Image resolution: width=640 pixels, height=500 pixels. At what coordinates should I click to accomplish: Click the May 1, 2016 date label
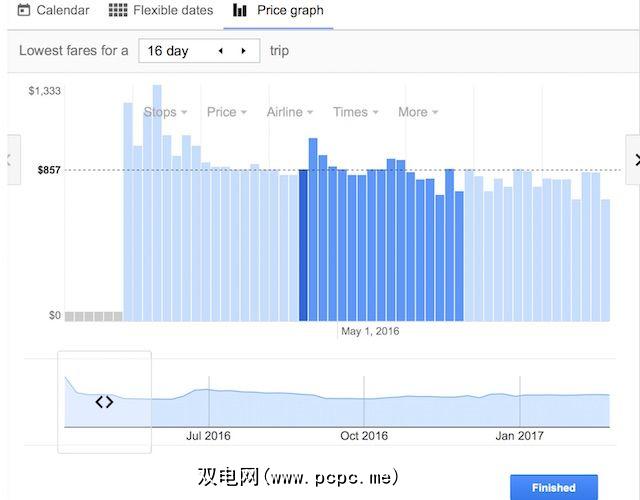pyautogui.click(x=370, y=331)
